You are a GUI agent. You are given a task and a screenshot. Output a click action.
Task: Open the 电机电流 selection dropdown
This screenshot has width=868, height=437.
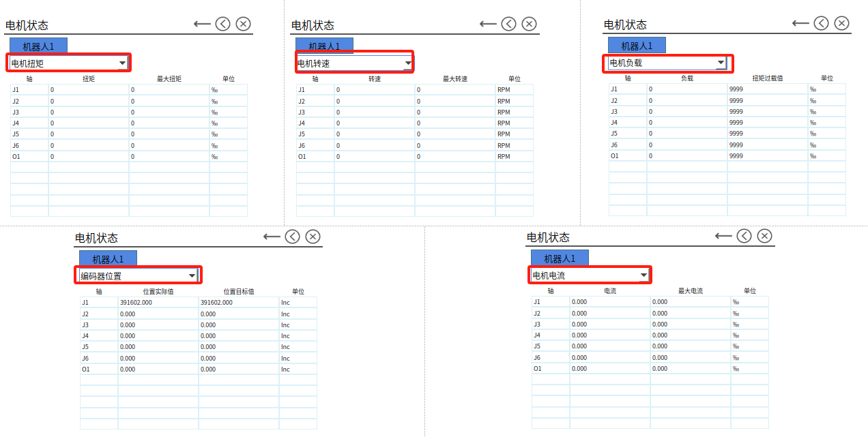tap(643, 275)
